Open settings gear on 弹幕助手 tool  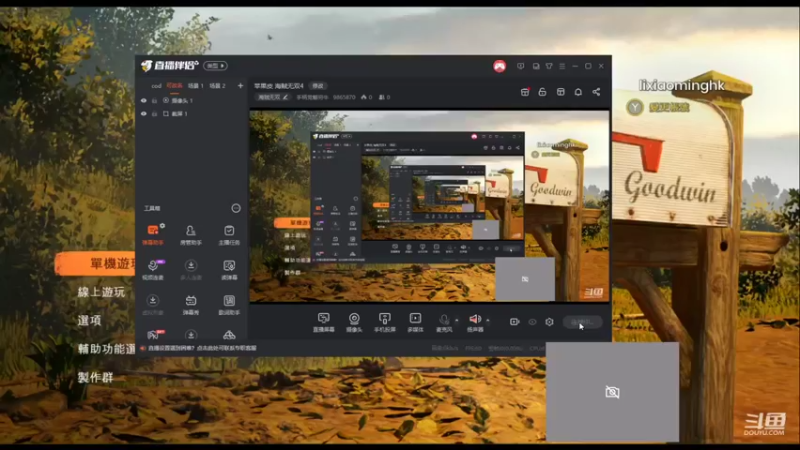162,225
